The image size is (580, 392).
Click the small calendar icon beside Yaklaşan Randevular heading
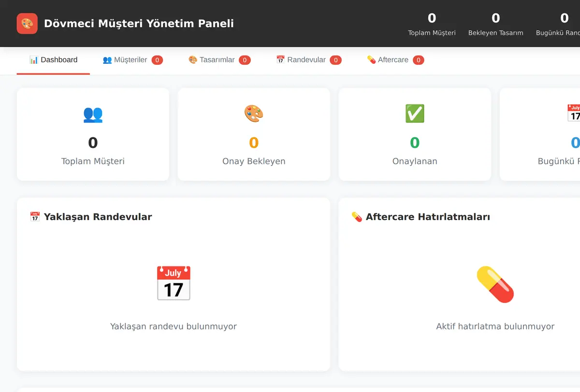35,217
